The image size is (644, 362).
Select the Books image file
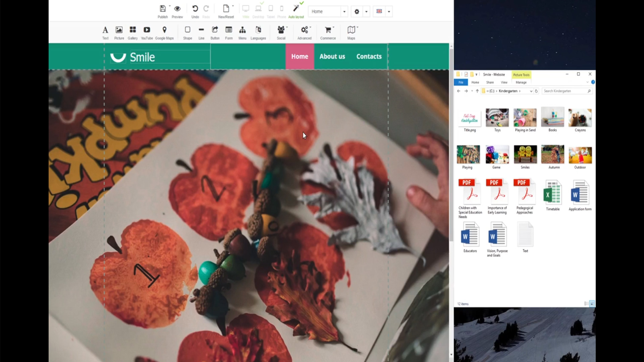[x=552, y=120]
